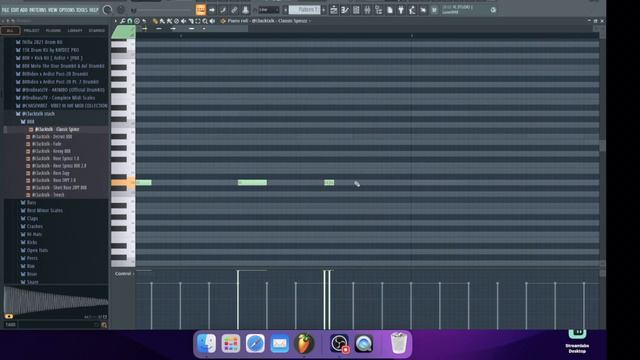Click the circular icon beside the hint panel
Screen dimensions: 640x360
tap(493, 10)
